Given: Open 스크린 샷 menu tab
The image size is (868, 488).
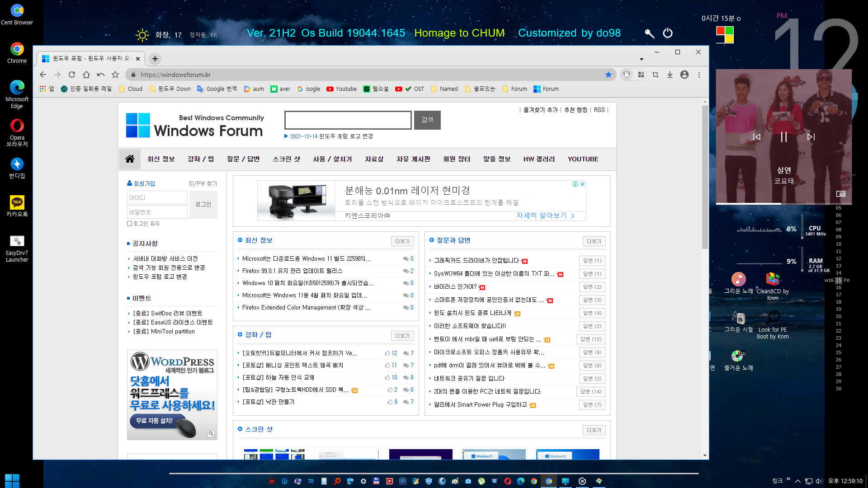Looking at the screenshot, I should (287, 159).
